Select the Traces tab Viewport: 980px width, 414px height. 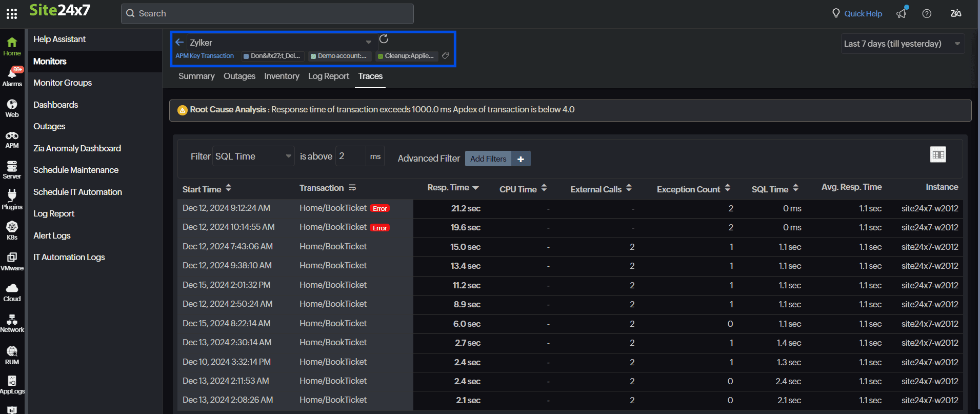click(370, 76)
